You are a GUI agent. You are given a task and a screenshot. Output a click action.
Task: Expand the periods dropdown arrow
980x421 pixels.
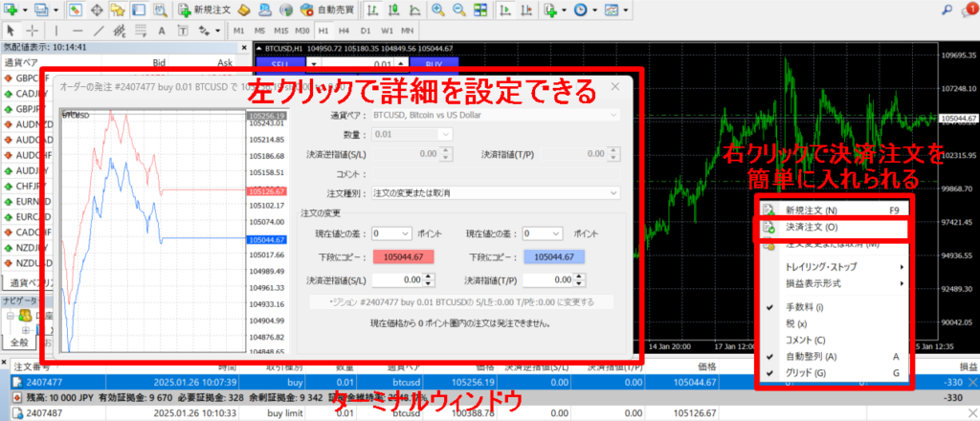click(x=595, y=10)
